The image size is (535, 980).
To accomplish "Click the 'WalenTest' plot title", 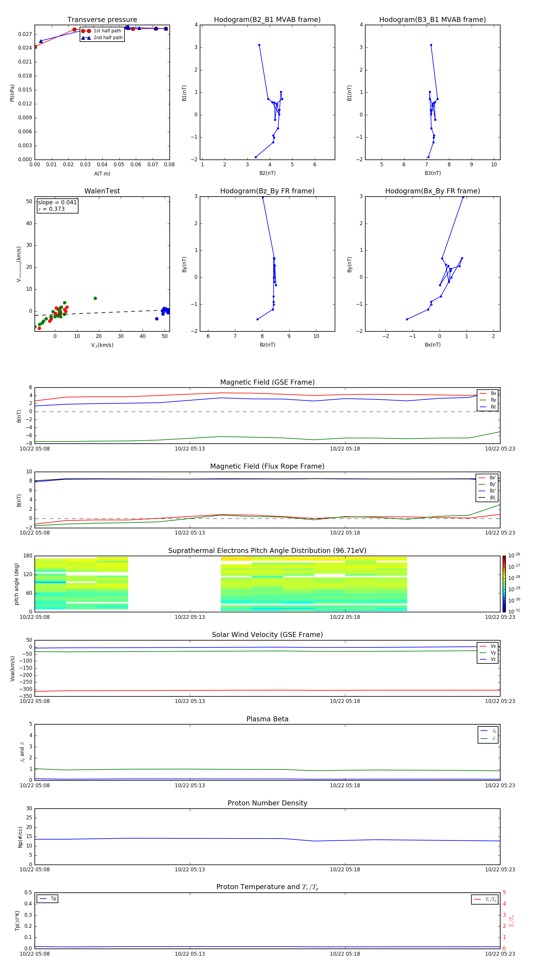I will point(102,191).
